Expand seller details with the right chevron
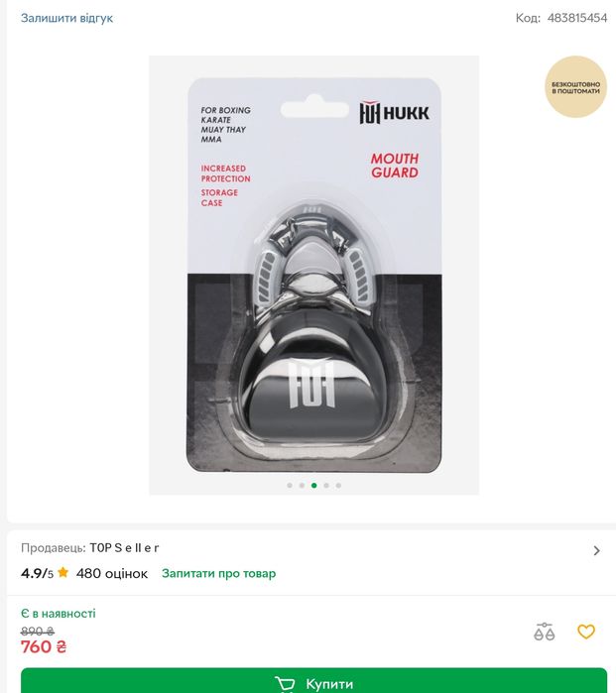The width and height of the screenshot is (616, 693). point(596,550)
